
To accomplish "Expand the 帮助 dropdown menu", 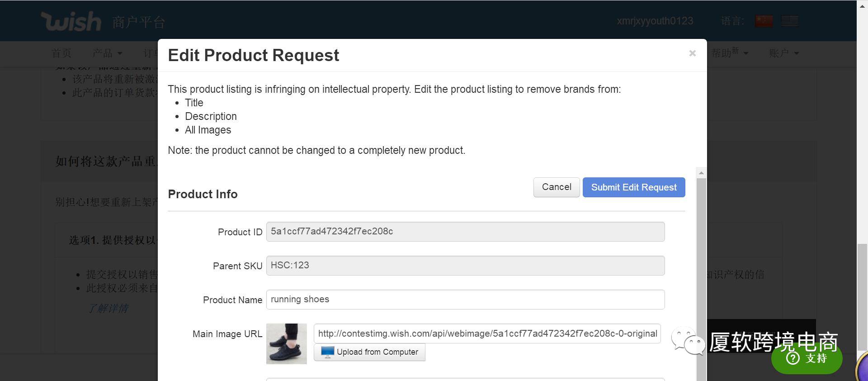I will pyautogui.click(x=729, y=53).
